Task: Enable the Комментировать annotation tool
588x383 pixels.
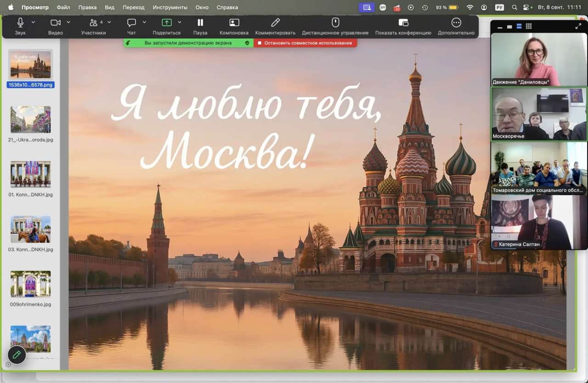Action: (x=275, y=23)
